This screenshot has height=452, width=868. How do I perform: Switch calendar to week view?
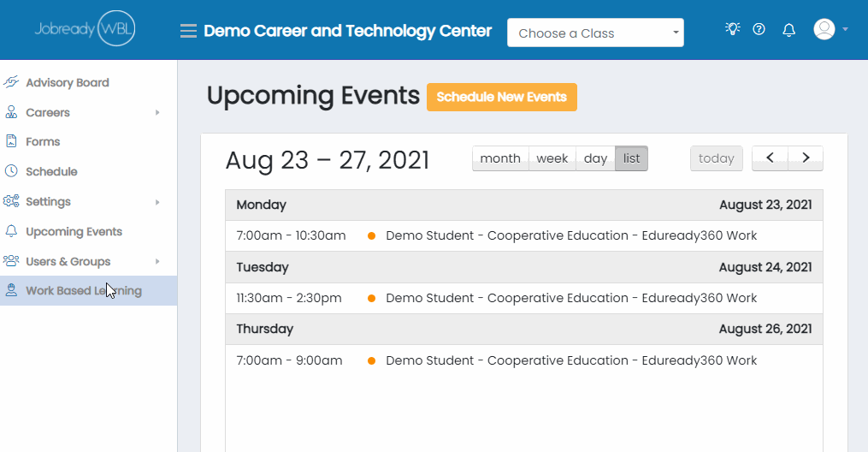[x=552, y=158]
